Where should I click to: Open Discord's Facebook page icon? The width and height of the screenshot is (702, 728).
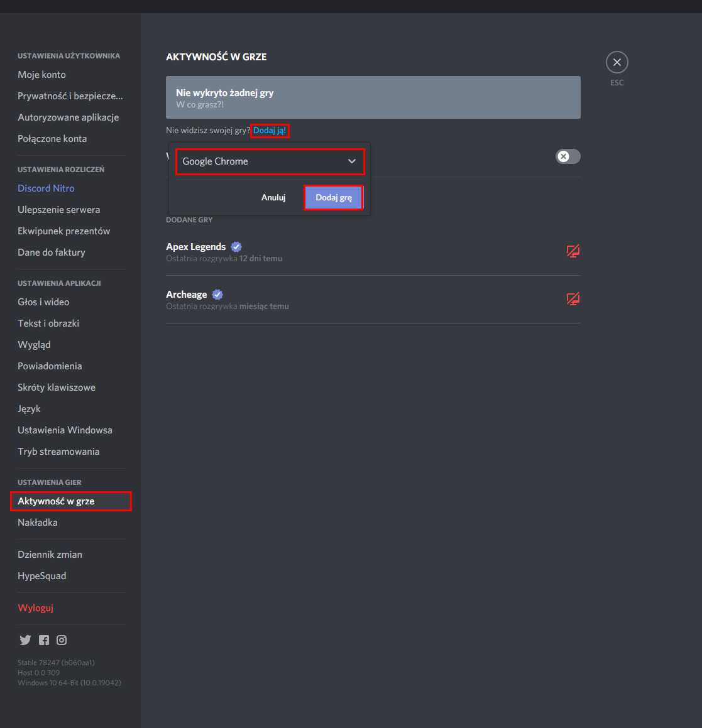(x=43, y=640)
